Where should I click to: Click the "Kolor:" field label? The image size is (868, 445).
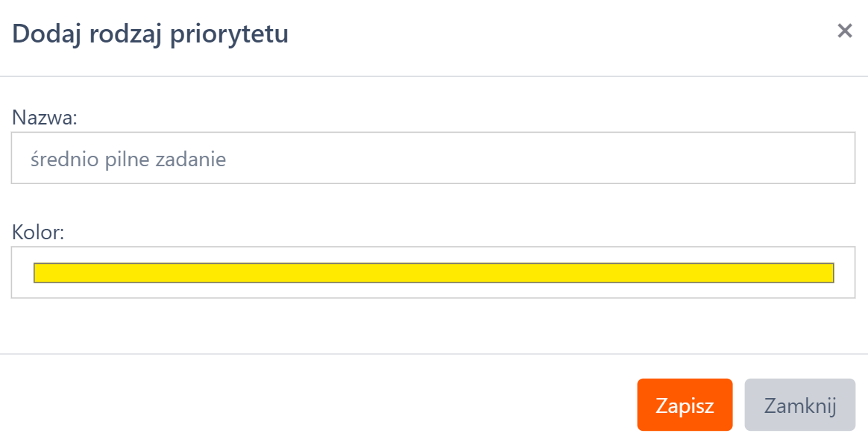(39, 233)
